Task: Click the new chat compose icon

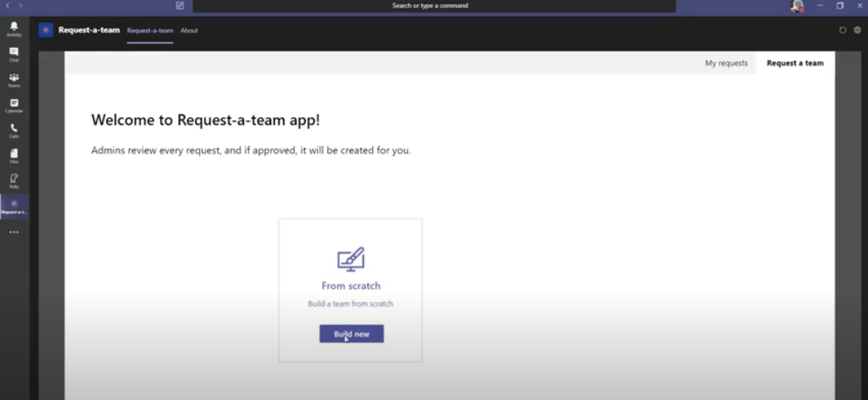Action: tap(180, 6)
